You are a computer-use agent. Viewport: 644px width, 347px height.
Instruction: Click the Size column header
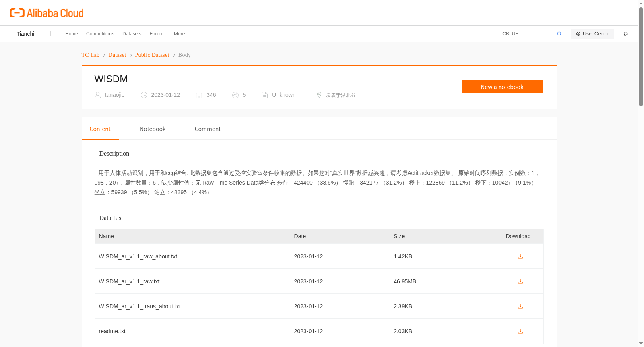click(399, 236)
